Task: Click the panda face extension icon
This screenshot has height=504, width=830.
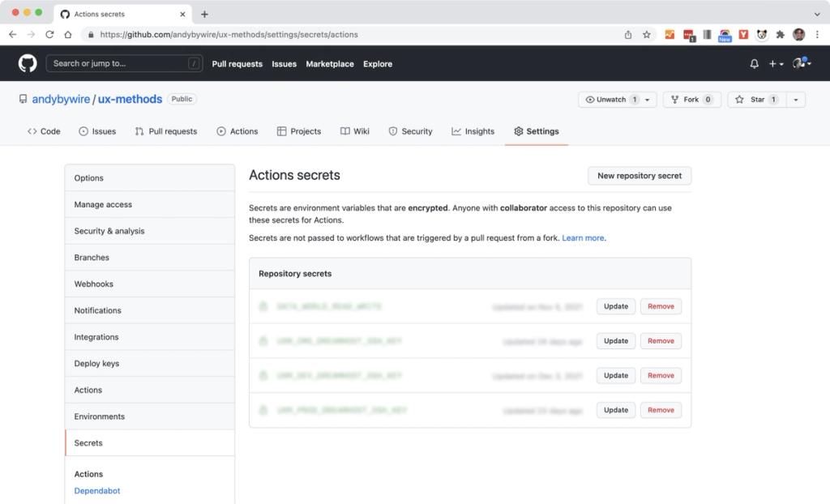Action: (x=762, y=34)
